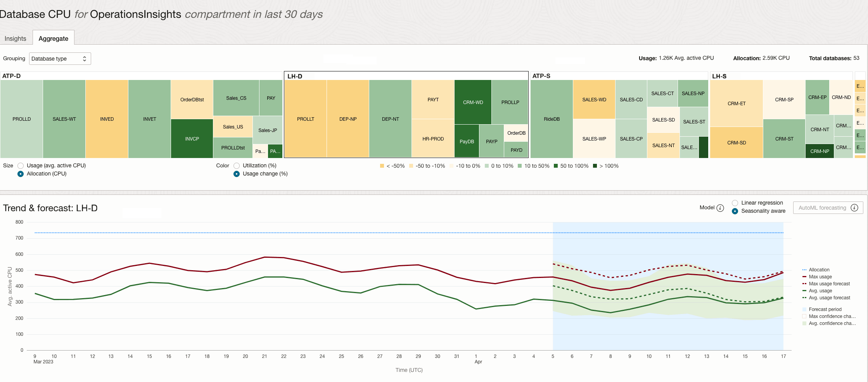The width and height of the screenshot is (868, 382).
Task: Select the PROLLD tile in the ATP-D treemap
Action: 22,118
